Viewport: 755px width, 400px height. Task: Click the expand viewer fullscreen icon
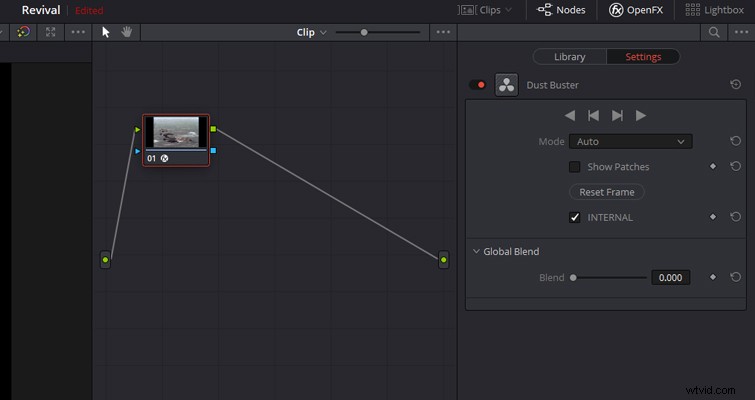pyautogui.click(x=51, y=32)
